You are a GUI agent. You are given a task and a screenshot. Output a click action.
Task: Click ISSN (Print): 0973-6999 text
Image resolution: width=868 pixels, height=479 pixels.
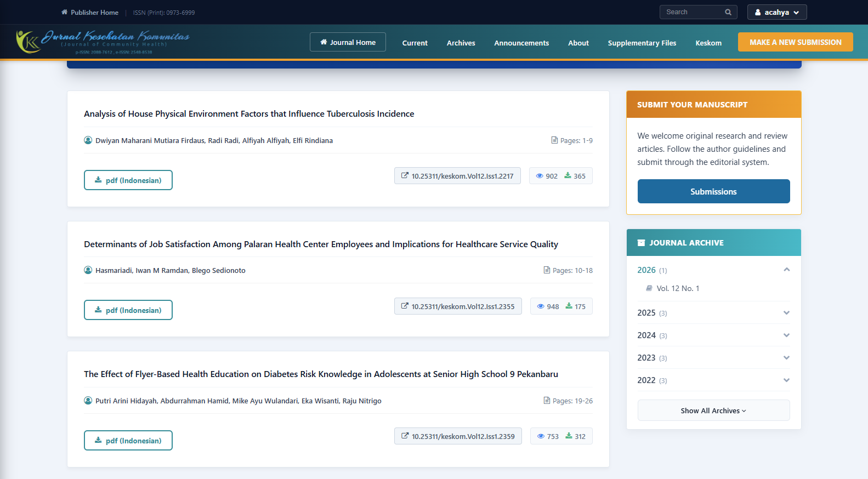click(164, 13)
